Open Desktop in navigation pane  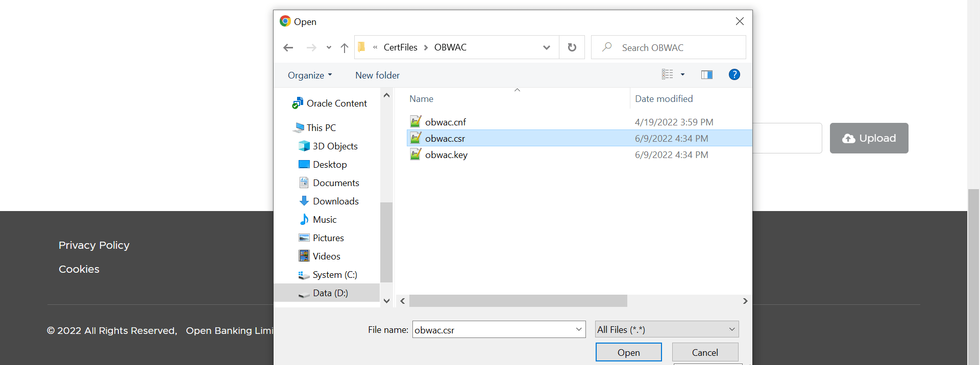click(x=330, y=165)
